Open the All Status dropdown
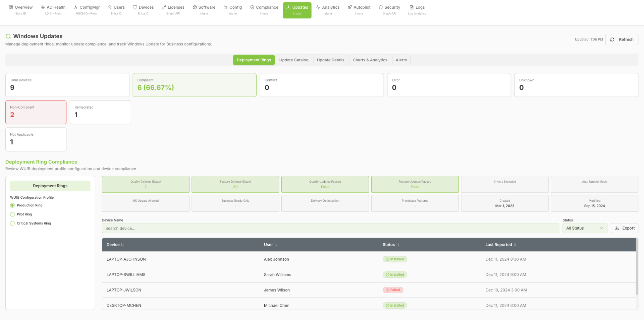The height and width of the screenshot is (320, 644). (x=585, y=228)
